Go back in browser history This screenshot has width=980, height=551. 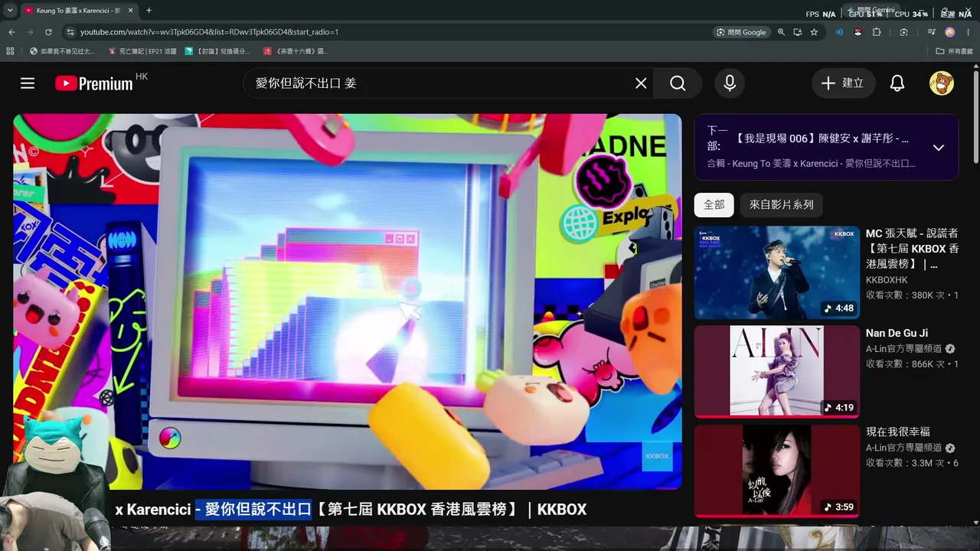(x=11, y=32)
